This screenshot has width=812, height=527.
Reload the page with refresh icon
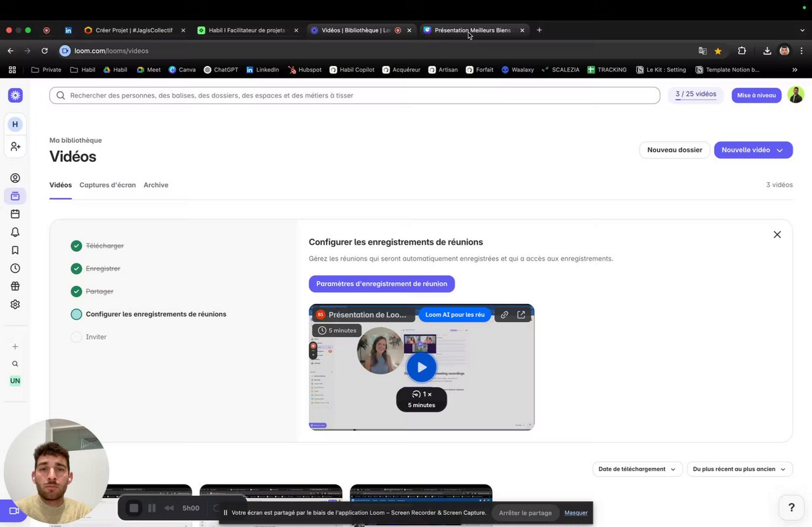coord(44,51)
